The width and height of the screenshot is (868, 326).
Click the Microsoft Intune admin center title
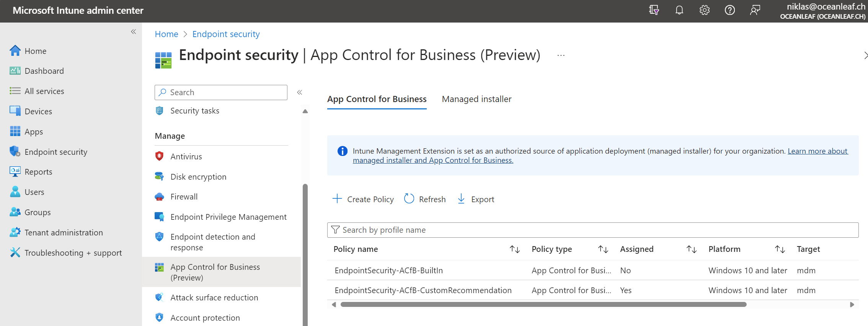78,10
